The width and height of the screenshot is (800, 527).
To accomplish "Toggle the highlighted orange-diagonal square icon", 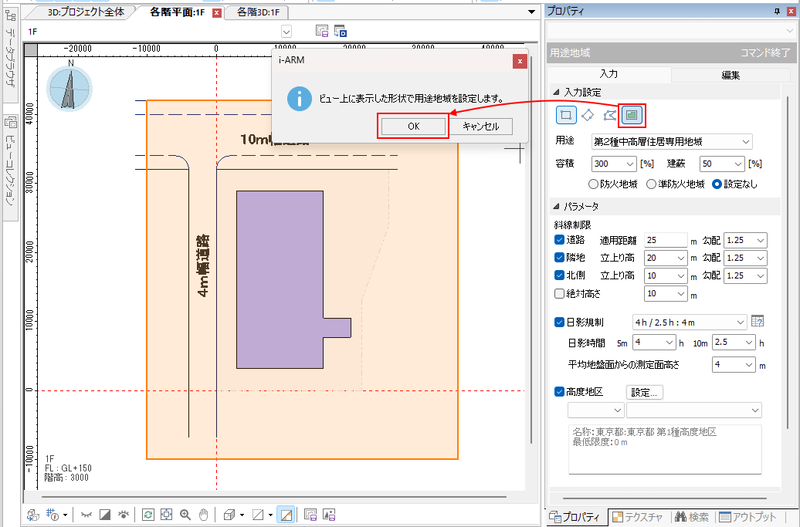I will tap(286, 515).
